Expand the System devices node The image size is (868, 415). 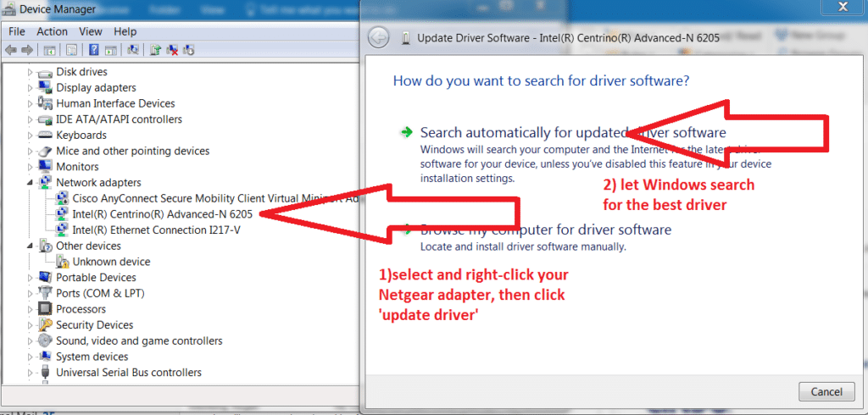point(31,357)
